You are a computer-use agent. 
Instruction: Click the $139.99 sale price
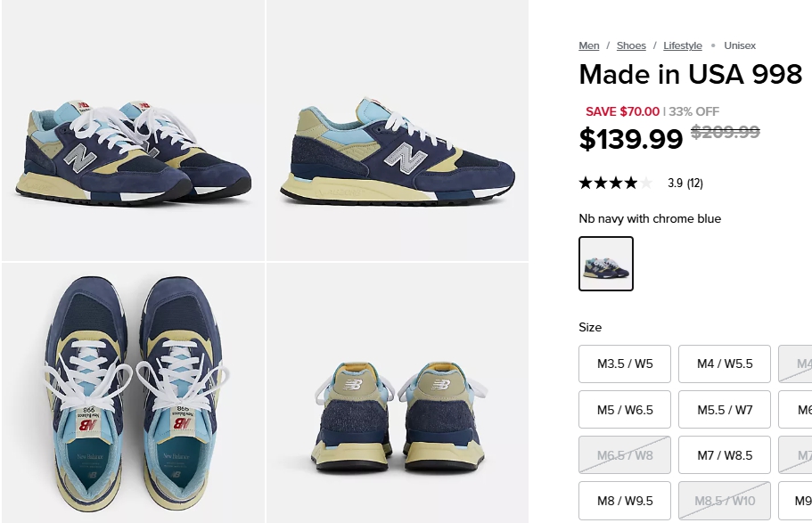tap(631, 139)
